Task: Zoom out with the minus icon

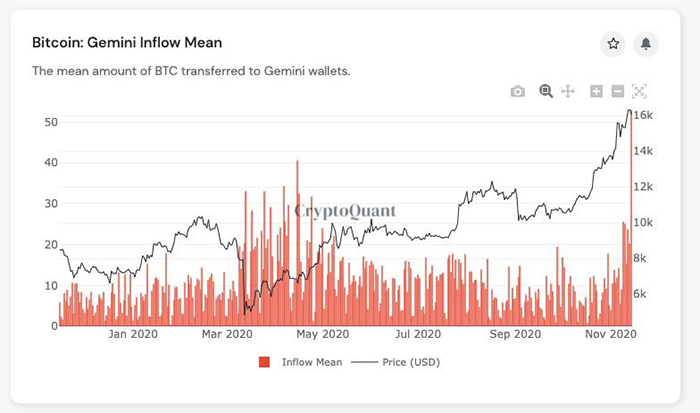Action: click(617, 92)
